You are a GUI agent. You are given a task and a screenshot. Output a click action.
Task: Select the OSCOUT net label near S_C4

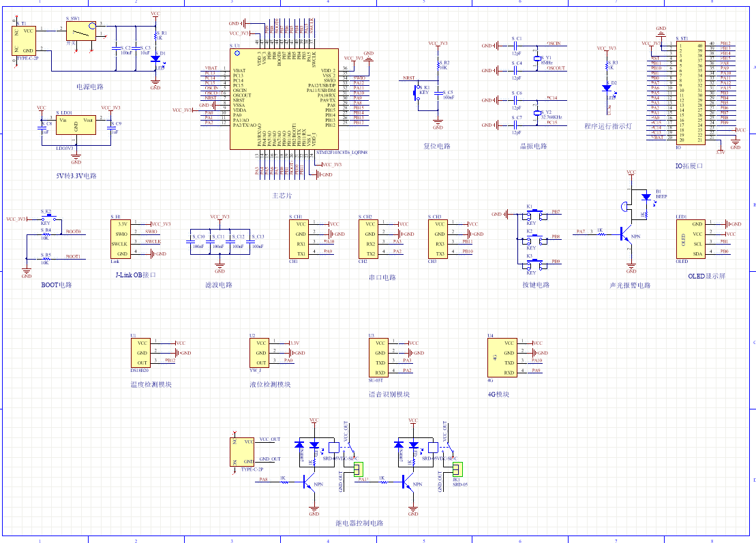(x=556, y=68)
